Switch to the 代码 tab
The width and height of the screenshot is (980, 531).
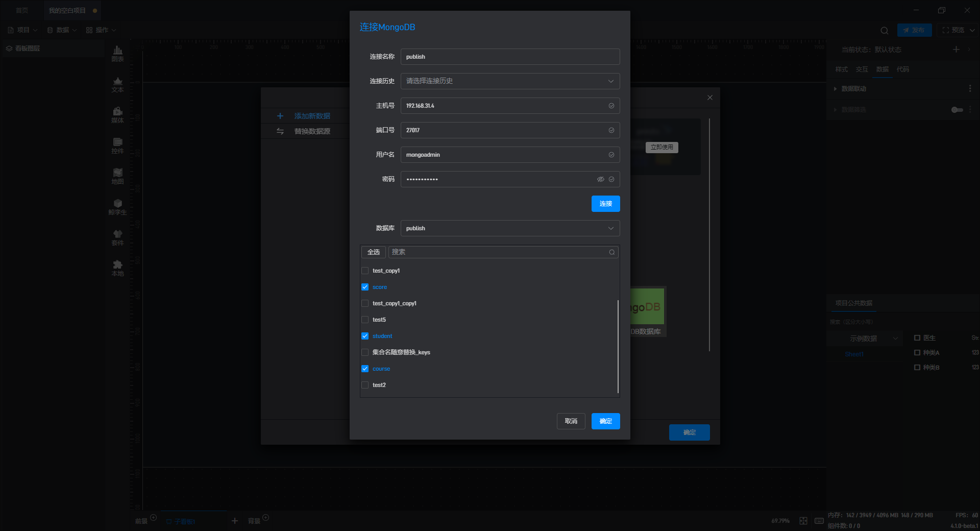coord(902,69)
